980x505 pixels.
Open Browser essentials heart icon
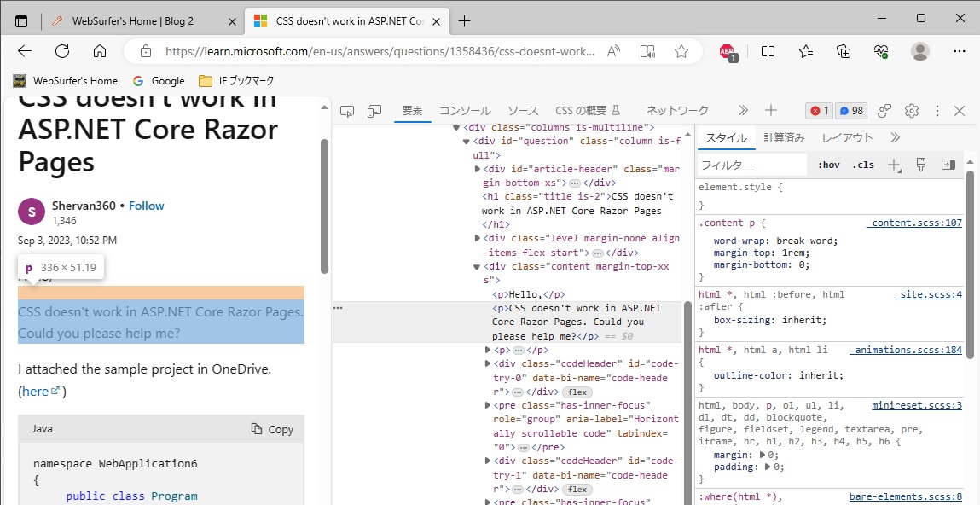881,51
